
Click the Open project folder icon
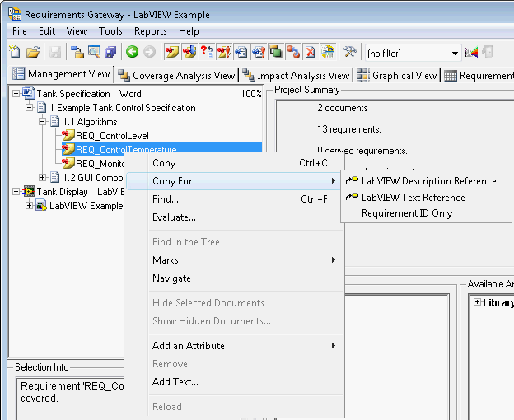point(33,52)
